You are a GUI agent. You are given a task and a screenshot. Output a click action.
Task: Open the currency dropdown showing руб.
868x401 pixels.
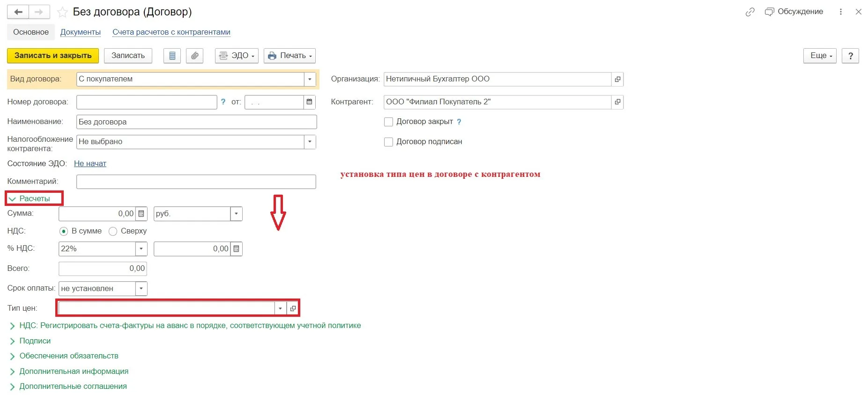pos(236,214)
